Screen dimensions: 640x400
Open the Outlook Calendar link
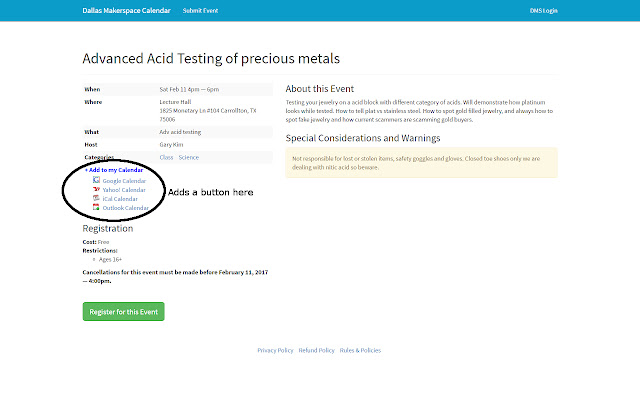point(125,208)
